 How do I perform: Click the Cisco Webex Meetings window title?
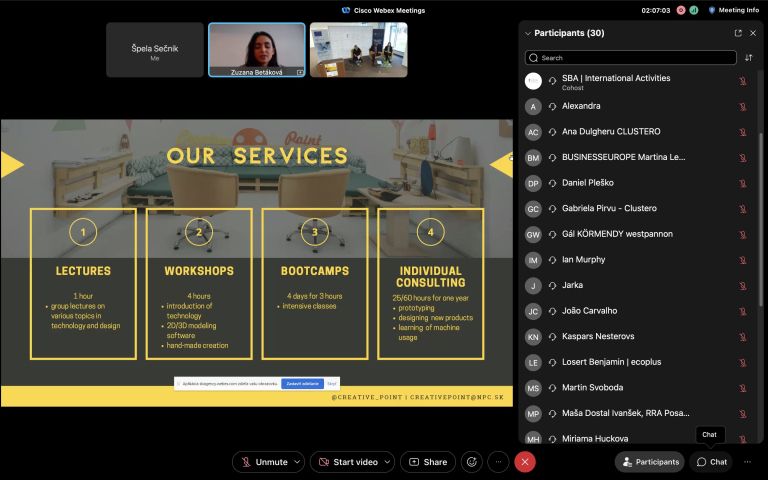pos(384,10)
